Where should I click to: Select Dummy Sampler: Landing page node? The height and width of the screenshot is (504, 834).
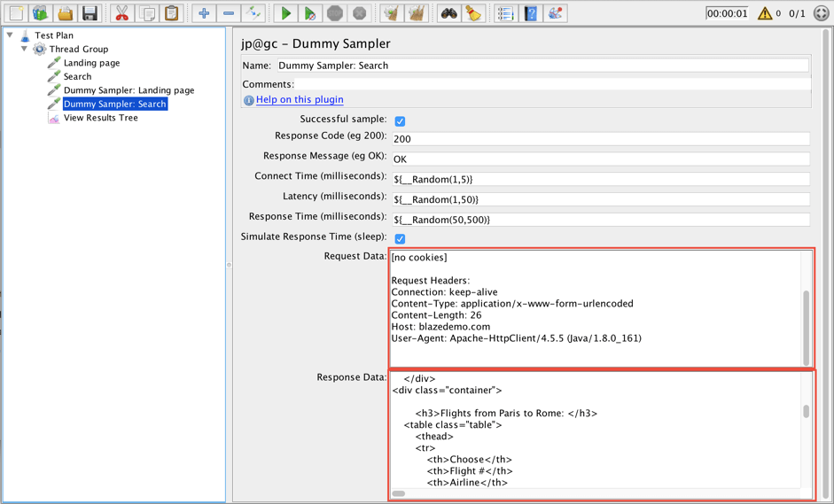[129, 90]
